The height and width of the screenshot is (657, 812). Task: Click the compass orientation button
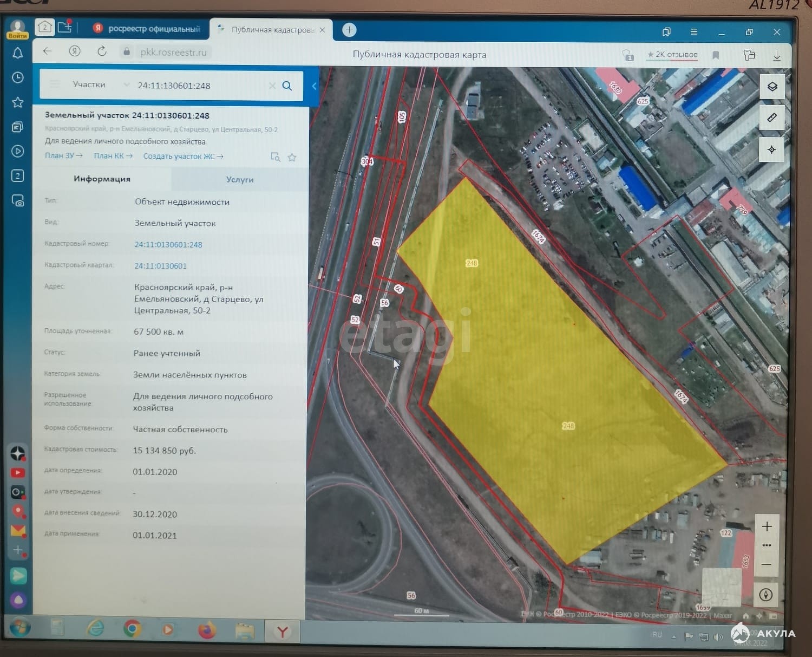pyautogui.click(x=765, y=595)
